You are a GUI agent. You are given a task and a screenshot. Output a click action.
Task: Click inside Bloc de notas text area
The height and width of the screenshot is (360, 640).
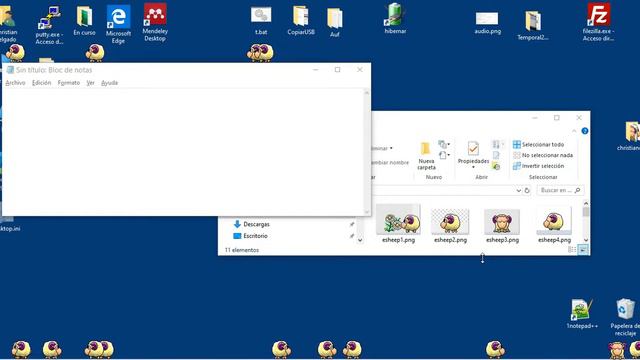[x=183, y=152]
